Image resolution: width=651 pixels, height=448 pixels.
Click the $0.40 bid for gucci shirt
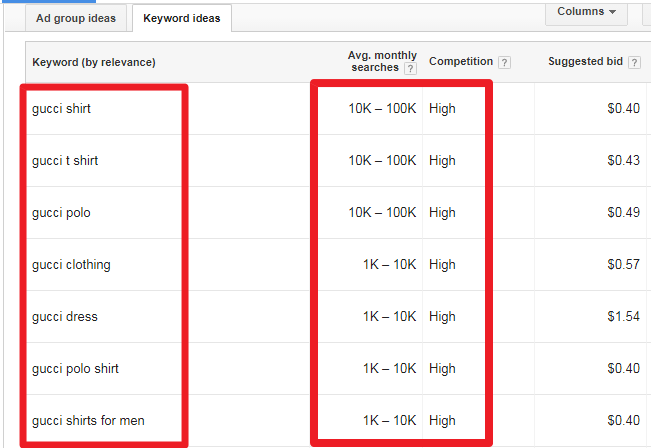[x=623, y=108]
